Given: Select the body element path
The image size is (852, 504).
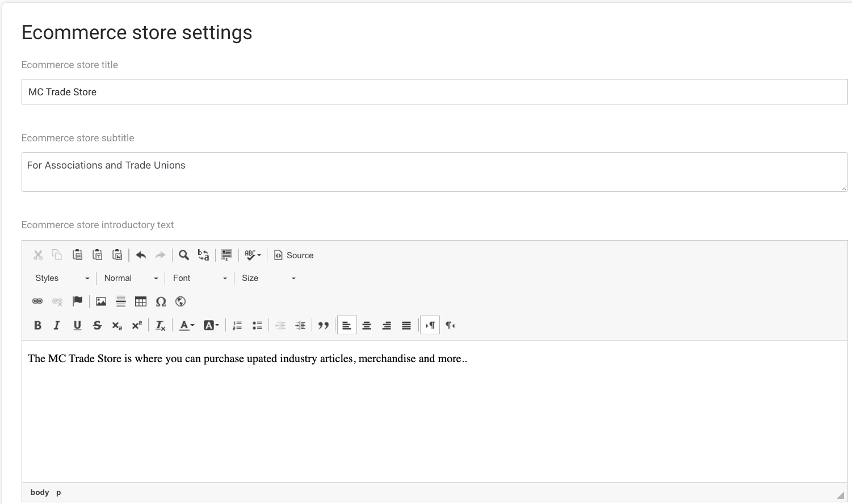Looking at the screenshot, I should coord(40,492).
